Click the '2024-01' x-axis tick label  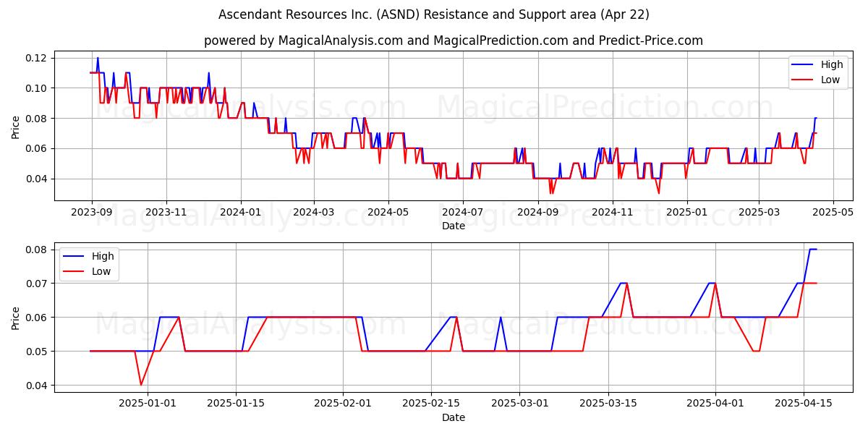coord(241,212)
